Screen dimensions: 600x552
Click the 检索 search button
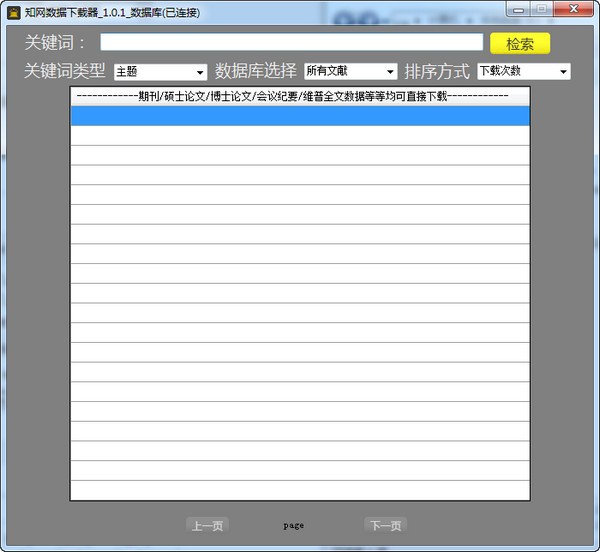pos(520,44)
